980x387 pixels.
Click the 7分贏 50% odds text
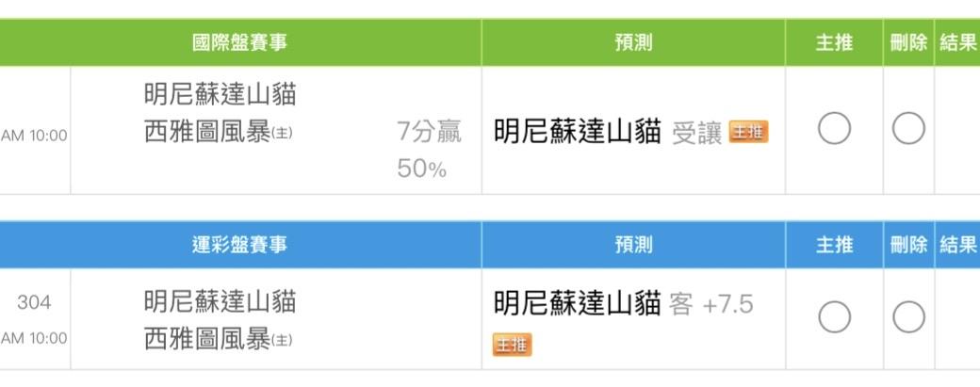click(x=428, y=151)
